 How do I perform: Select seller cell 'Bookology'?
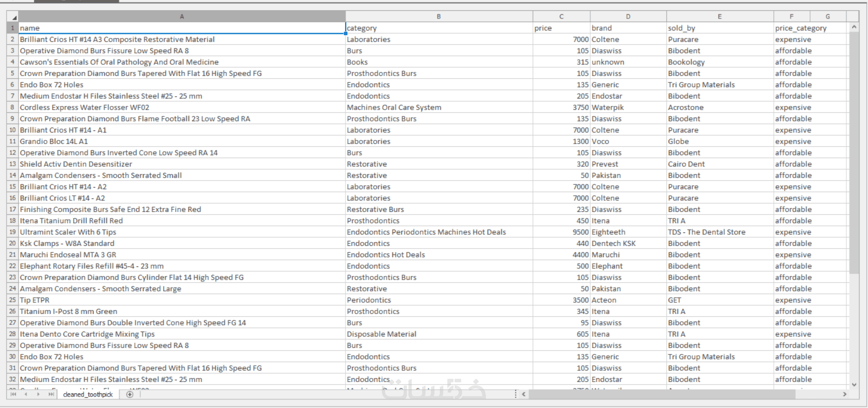coord(720,62)
